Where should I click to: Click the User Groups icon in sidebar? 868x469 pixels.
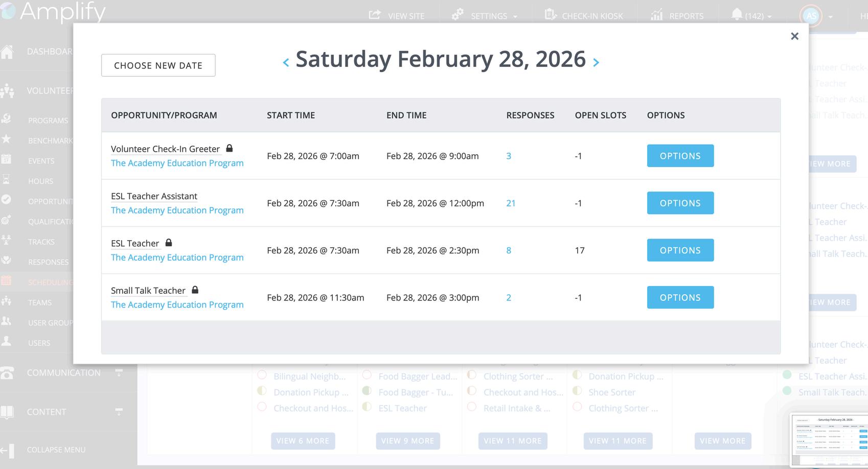point(6,321)
